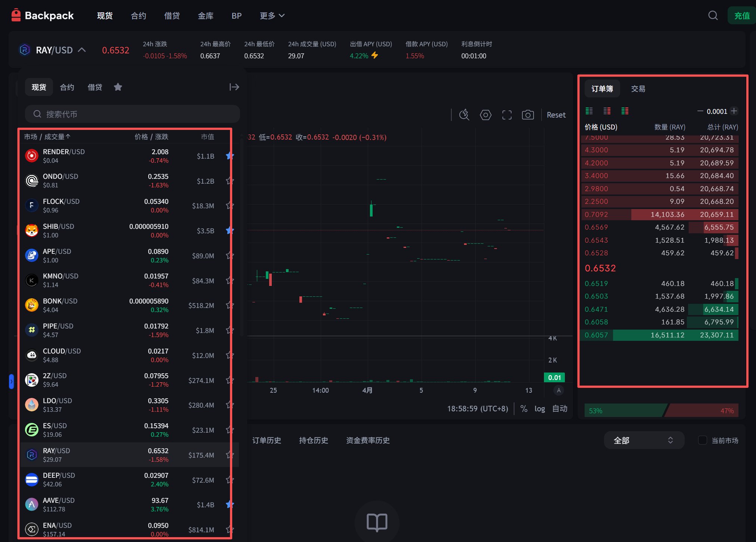The width and height of the screenshot is (756, 542).
Task: Collapse market list with arrow icon
Action: 234,87
